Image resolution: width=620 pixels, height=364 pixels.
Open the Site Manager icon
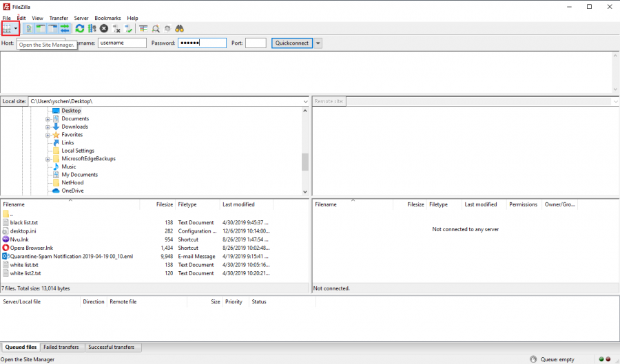point(8,28)
